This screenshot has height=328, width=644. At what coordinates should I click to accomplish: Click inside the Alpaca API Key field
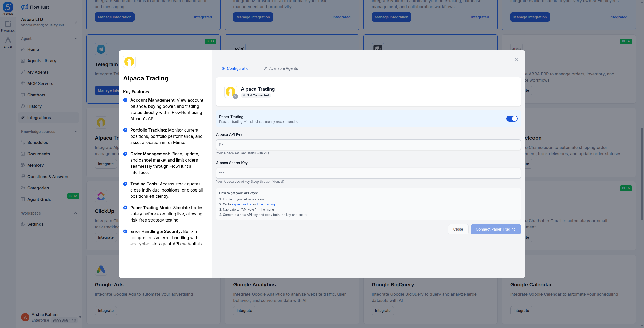(368, 144)
